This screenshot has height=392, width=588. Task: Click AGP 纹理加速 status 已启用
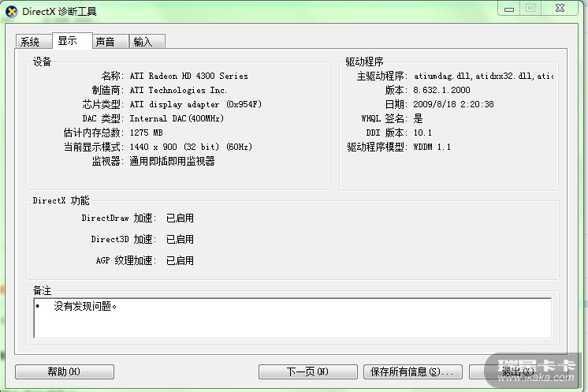click(x=180, y=261)
